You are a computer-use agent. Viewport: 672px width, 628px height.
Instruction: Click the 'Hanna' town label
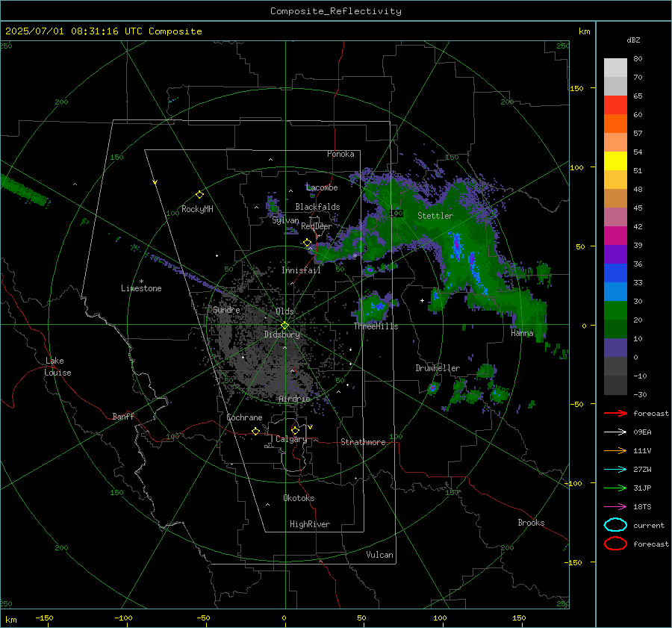522,333
